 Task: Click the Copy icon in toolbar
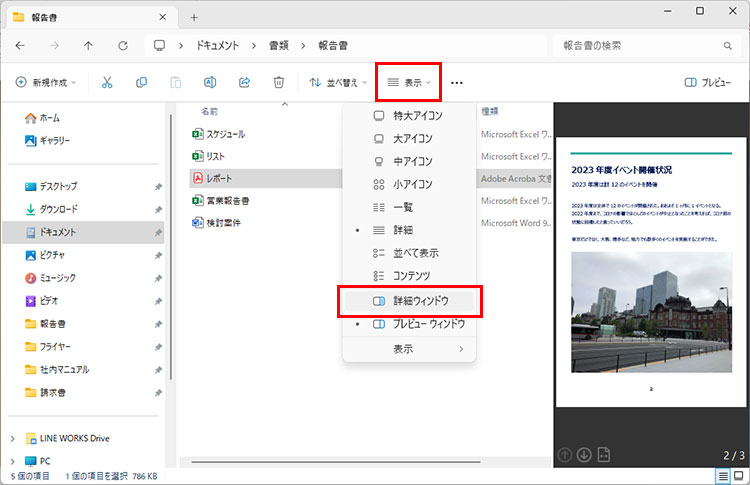141,83
